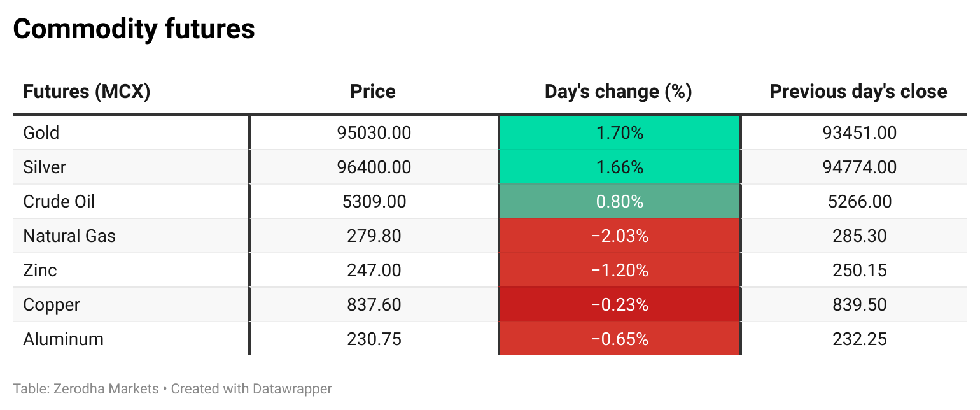Click the Gold row label
This screenshot has height=410, width=980.
(41, 132)
